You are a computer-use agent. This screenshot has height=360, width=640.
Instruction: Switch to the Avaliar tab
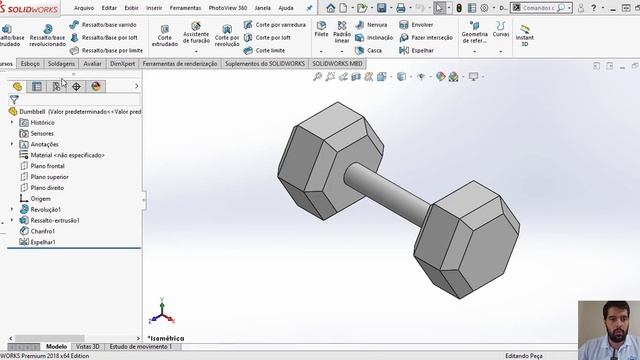pos(92,64)
